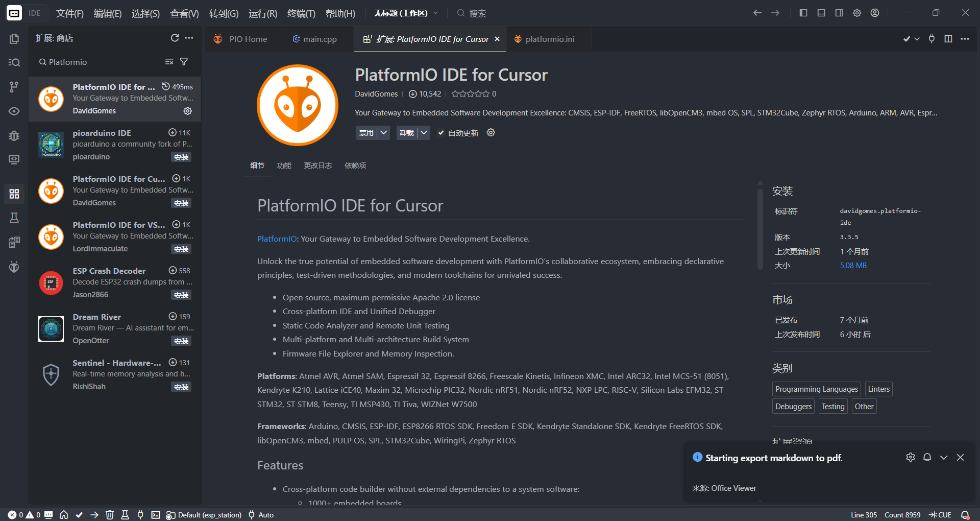Viewport: 980px width, 521px height.
Task: Click the serial monitor plug icon
Action: click(140, 515)
